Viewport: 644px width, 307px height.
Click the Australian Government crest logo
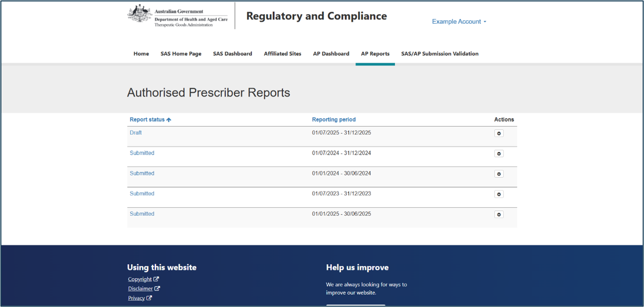[x=139, y=14]
